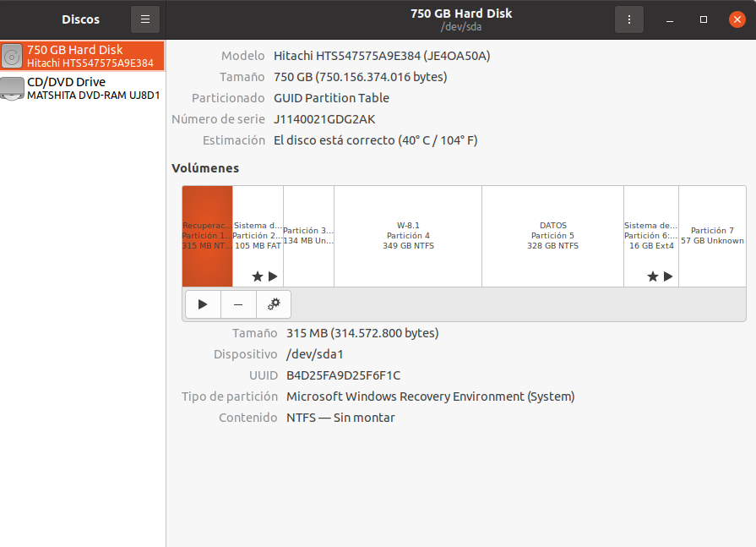Open the drive options three-dot menu

[x=628, y=19]
